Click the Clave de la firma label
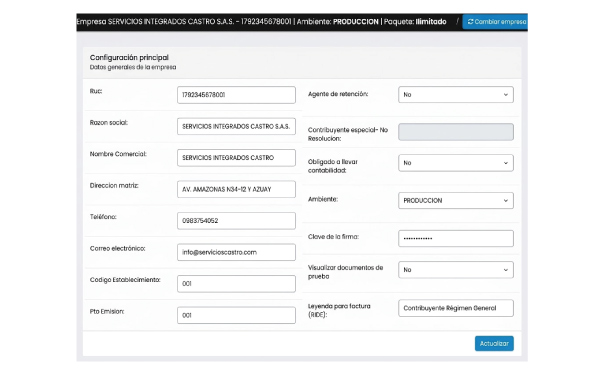600x375 pixels. coord(333,236)
